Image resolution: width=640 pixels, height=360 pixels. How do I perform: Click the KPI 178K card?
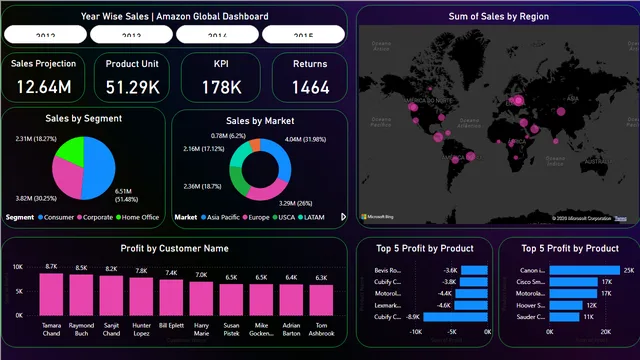point(221,78)
